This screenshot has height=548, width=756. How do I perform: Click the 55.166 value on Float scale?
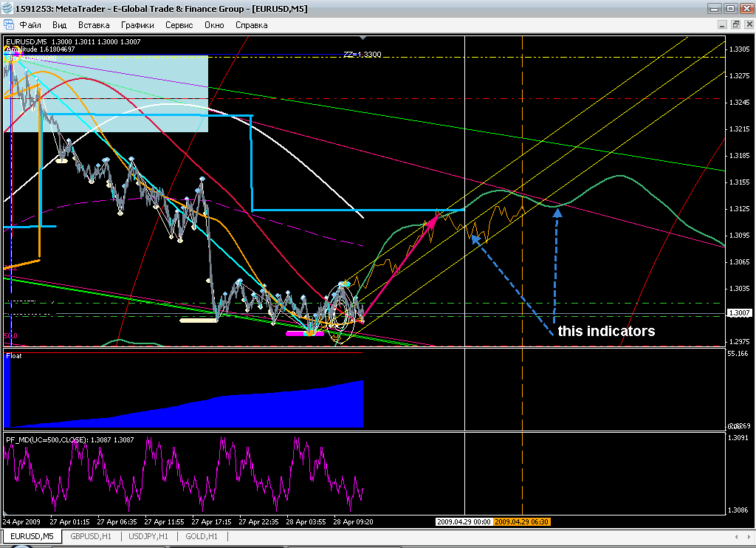pyautogui.click(x=738, y=354)
